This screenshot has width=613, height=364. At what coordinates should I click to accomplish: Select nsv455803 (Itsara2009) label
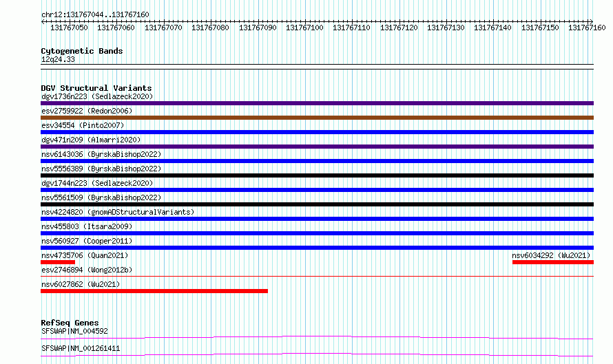[87, 226]
